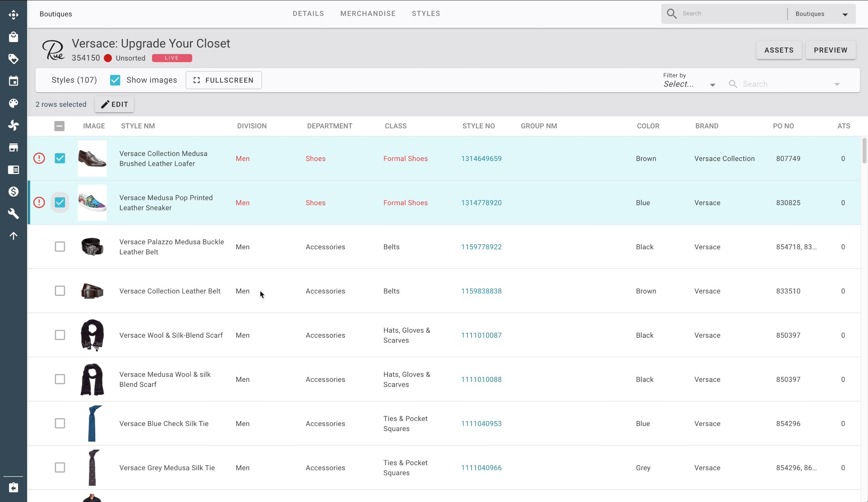Toggle the select-all header checkbox
Image resolution: width=868 pixels, height=502 pixels.
tap(59, 126)
